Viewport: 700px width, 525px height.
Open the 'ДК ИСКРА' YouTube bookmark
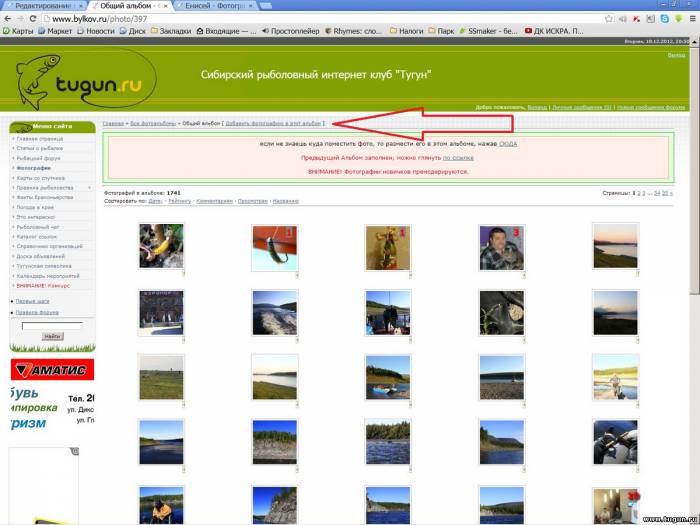point(554,31)
